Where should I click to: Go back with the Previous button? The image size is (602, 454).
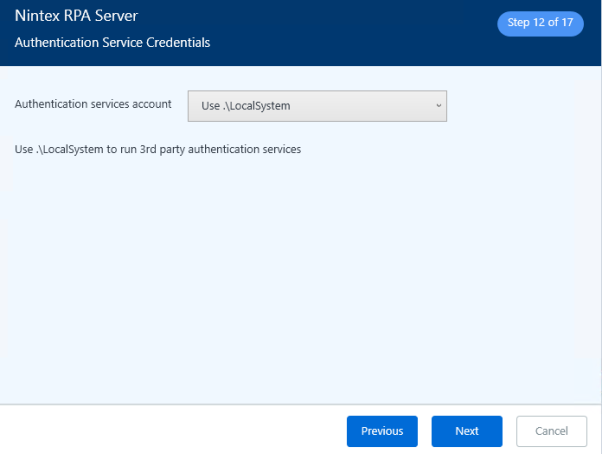[382, 431]
